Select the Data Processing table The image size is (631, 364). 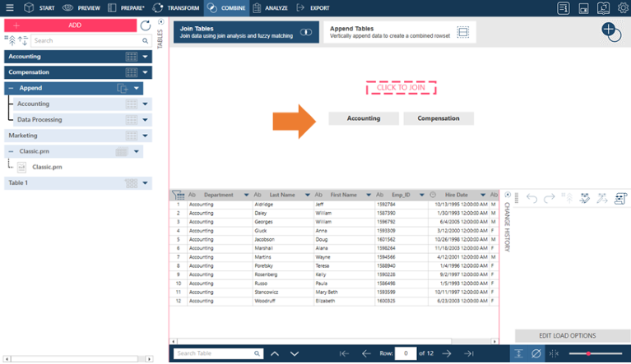click(82, 120)
